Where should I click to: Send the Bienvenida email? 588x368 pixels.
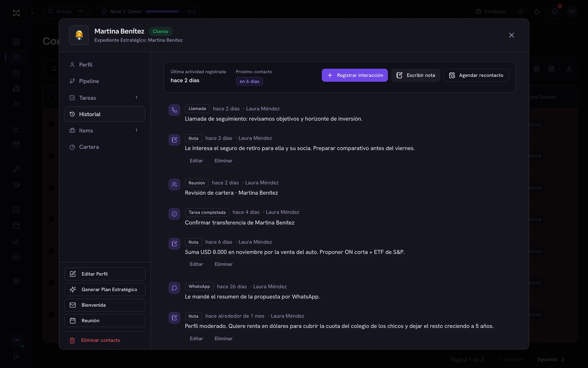click(x=105, y=305)
